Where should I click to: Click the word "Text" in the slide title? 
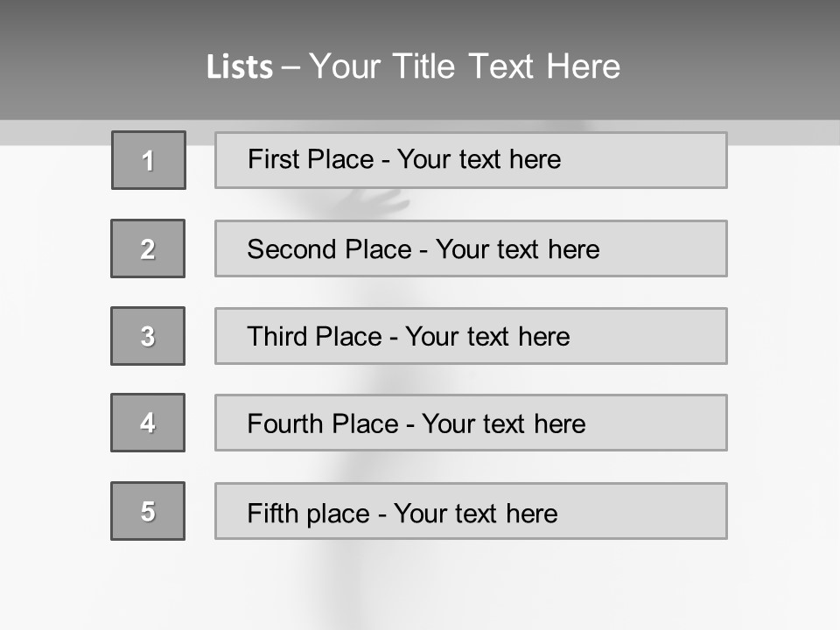501,66
